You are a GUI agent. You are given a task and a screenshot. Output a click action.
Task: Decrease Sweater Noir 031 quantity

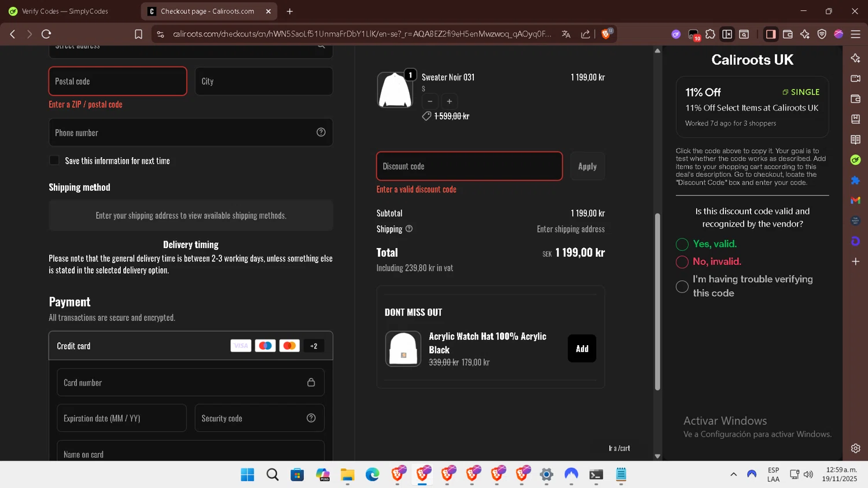pyautogui.click(x=430, y=101)
